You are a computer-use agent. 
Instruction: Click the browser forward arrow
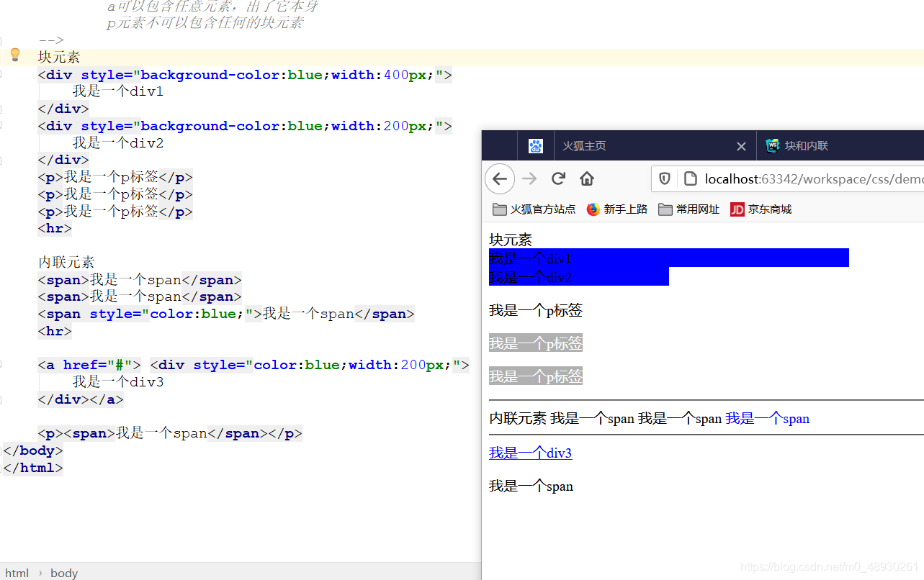(x=529, y=179)
